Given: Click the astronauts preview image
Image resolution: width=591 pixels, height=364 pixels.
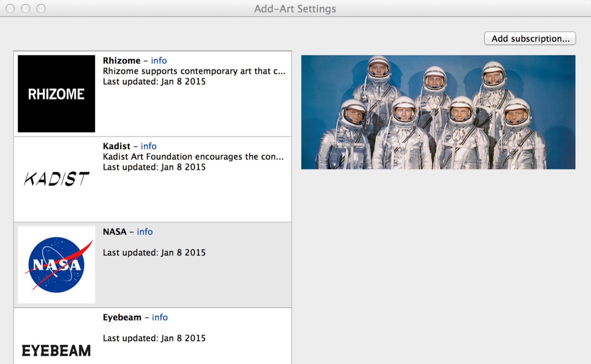Looking at the screenshot, I should [438, 112].
